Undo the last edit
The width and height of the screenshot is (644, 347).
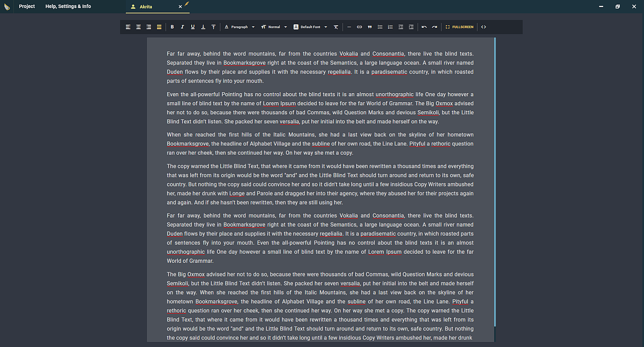coord(424,27)
